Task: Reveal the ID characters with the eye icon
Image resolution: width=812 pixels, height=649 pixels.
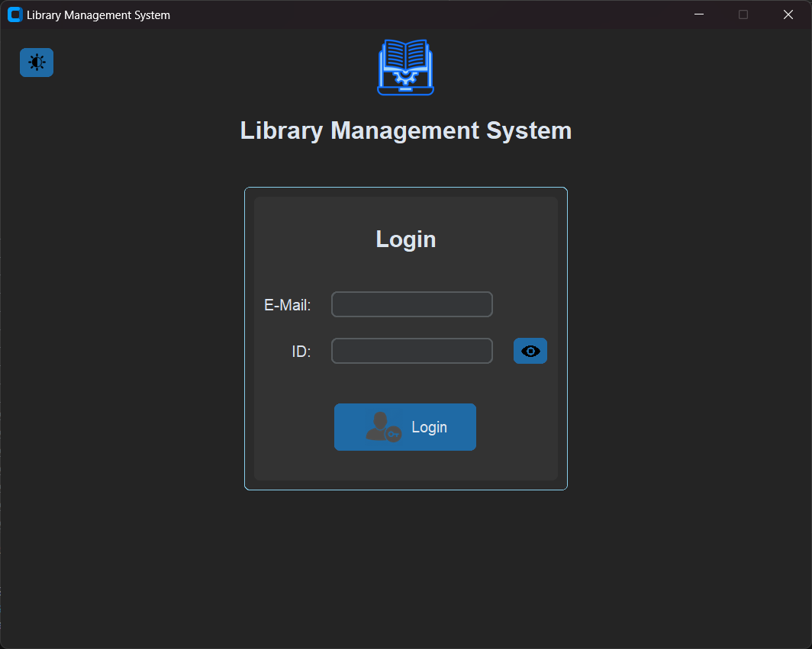Action: coord(530,351)
